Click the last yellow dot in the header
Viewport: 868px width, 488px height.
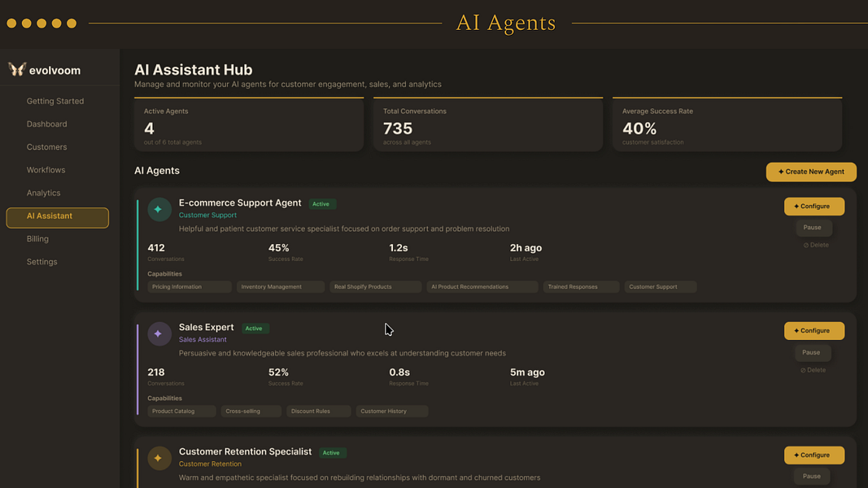(72, 24)
